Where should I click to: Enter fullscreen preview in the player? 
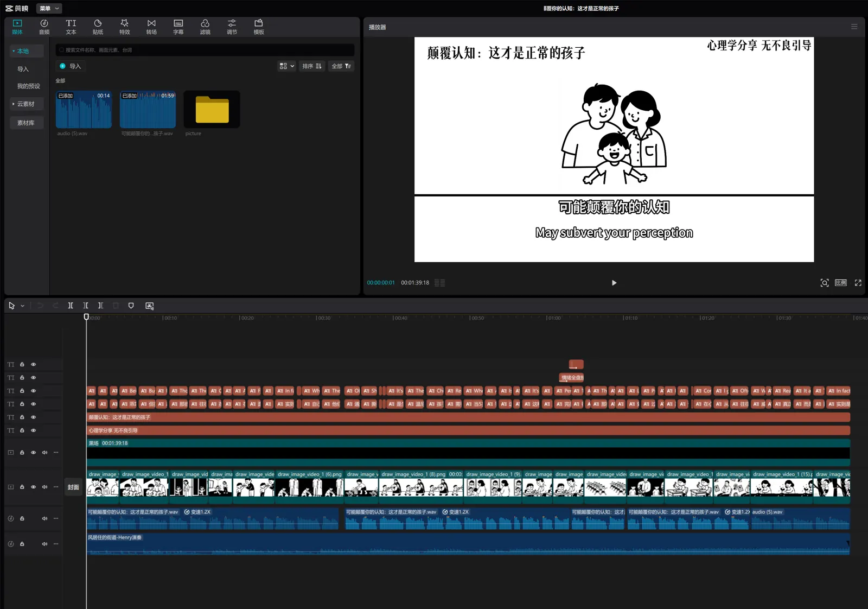tap(858, 283)
